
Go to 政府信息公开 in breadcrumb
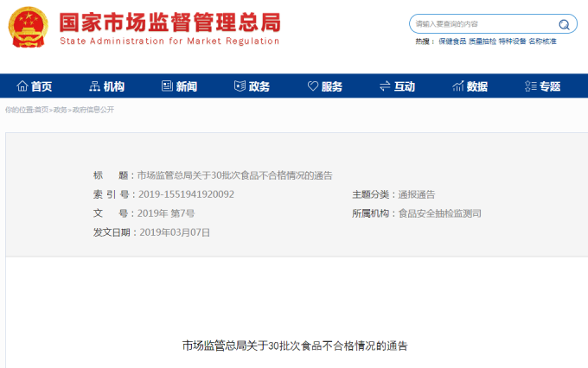pyautogui.click(x=93, y=110)
